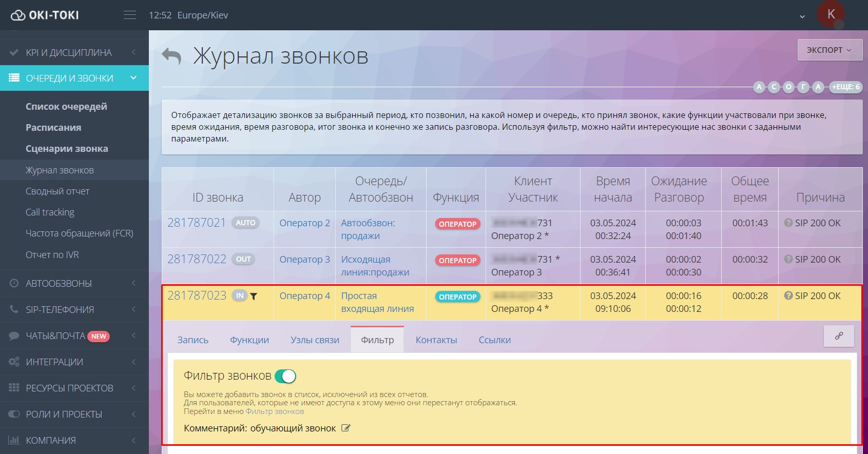Open the ЭКСПОРТ dropdown
The height and width of the screenshot is (454, 868).
pyautogui.click(x=830, y=50)
